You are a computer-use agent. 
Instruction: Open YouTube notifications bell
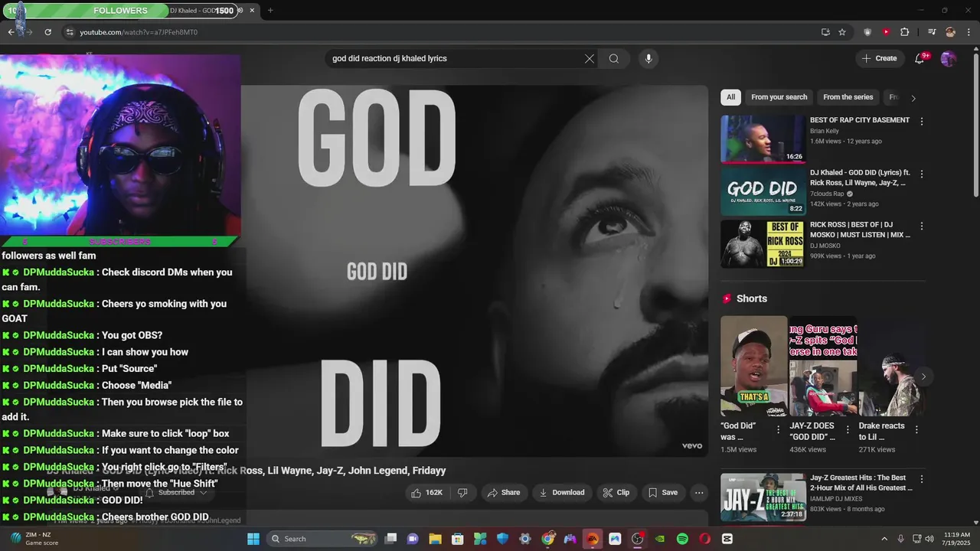pos(920,58)
